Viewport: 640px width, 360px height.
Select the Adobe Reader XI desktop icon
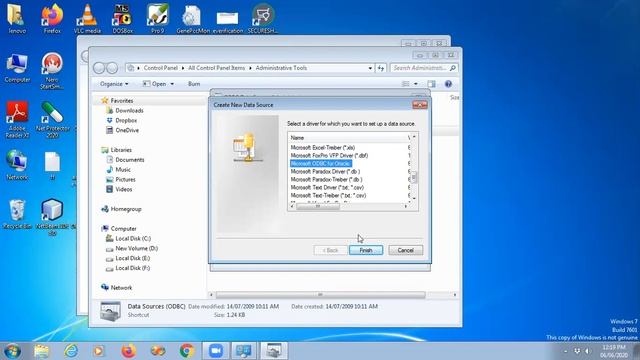click(x=17, y=119)
